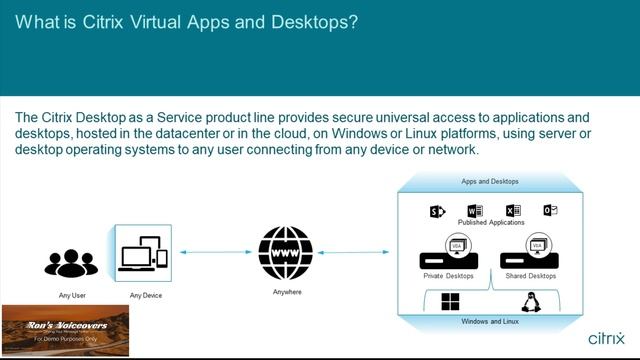Click the Word published application icon
The width and height of the screenshot is (640, 360).
pos(475,211)
